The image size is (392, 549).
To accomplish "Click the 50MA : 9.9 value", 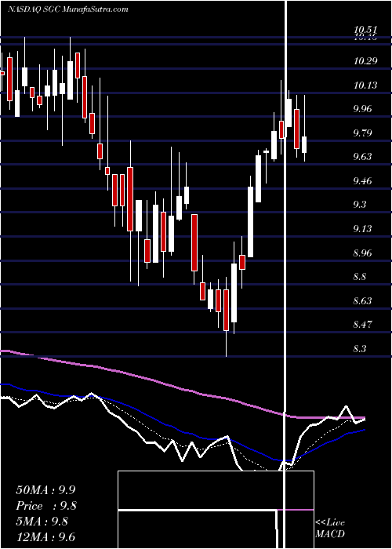I will (45, 490).
